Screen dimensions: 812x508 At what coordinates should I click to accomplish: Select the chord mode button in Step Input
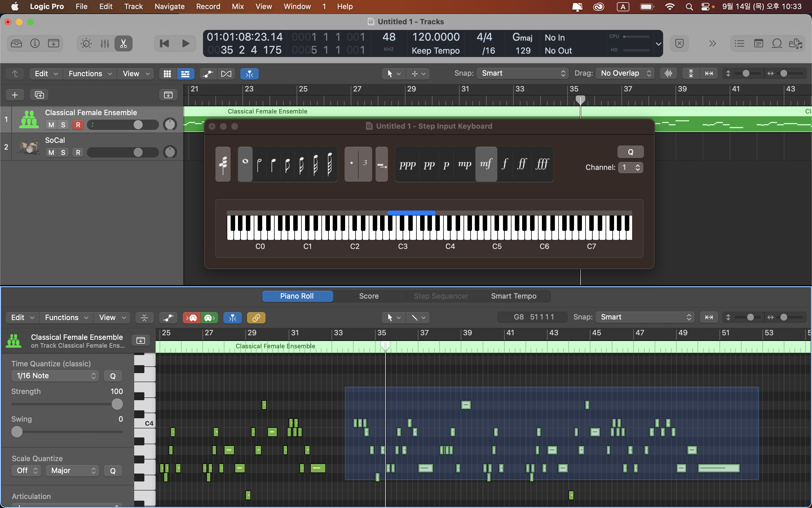223,164
